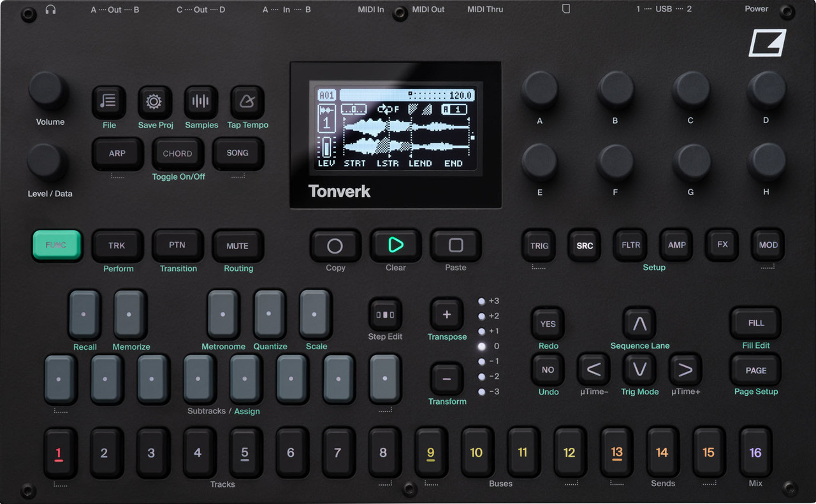Viewport: 816px width, 504px height.
Task: Tap the Tap Tempo icon
Action: point(247,102)
